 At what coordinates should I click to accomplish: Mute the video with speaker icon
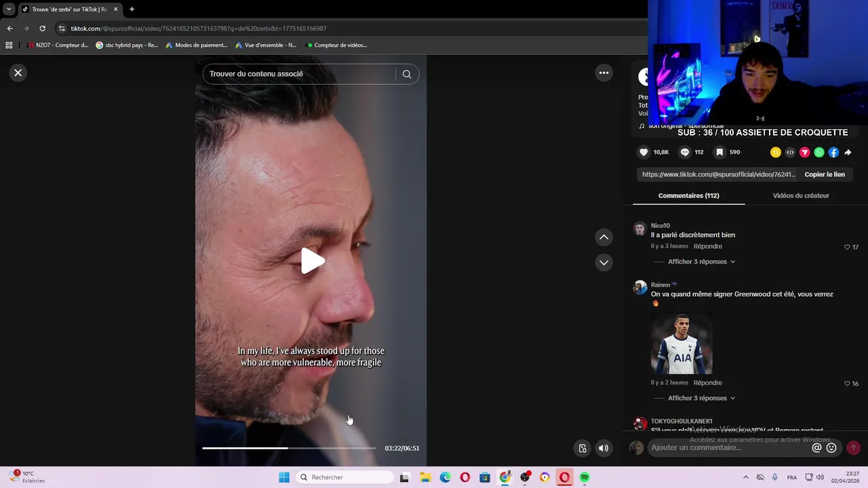[603, 448]
